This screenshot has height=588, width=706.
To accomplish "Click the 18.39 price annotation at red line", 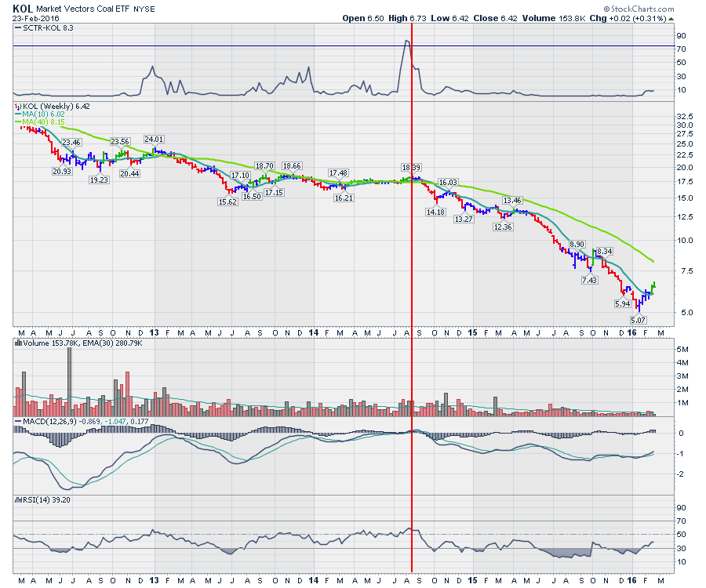I will click(x=411, y=167).
